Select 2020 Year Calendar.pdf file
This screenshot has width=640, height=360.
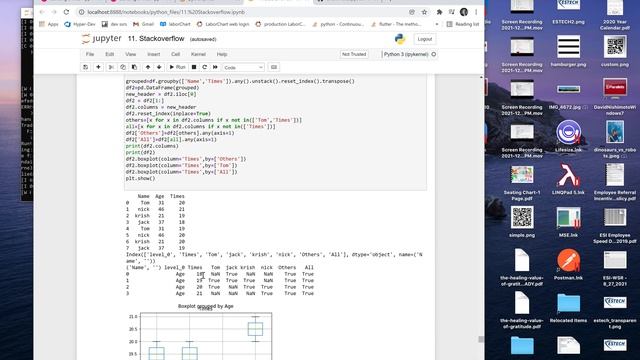coord(615,15)
